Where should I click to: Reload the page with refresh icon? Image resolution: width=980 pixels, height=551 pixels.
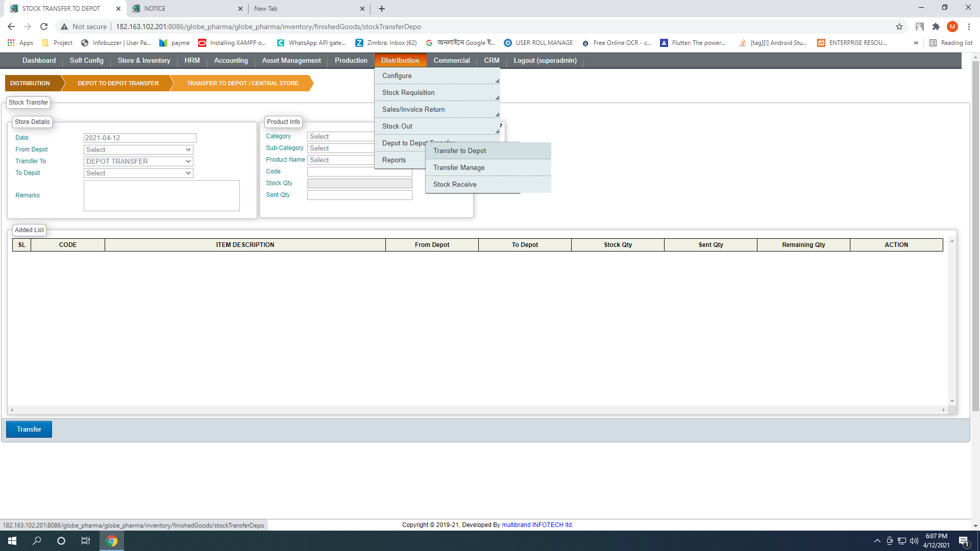[x=44, y=27]
